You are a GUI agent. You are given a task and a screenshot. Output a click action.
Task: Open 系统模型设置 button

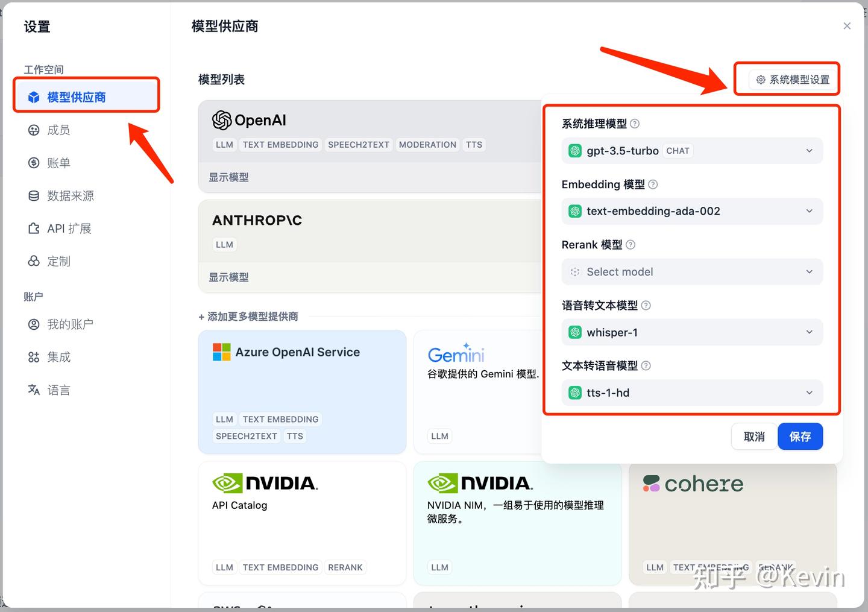coord(792,80)
